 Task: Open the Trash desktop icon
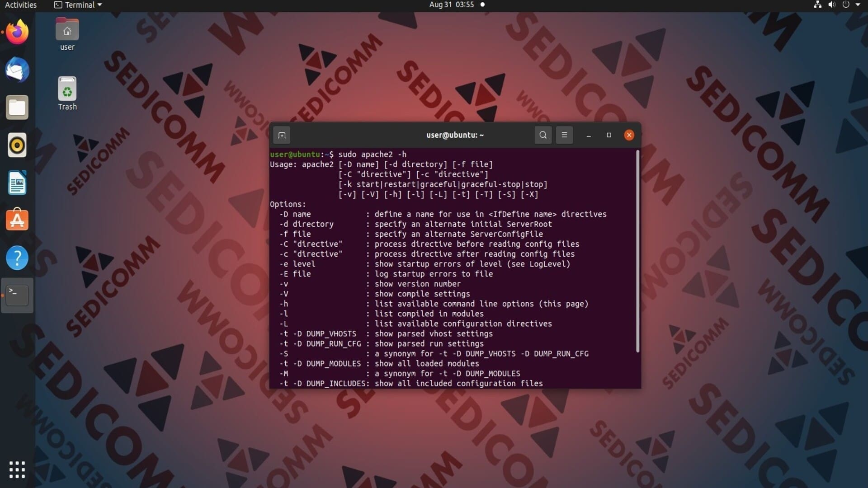[x=67, y=94]
